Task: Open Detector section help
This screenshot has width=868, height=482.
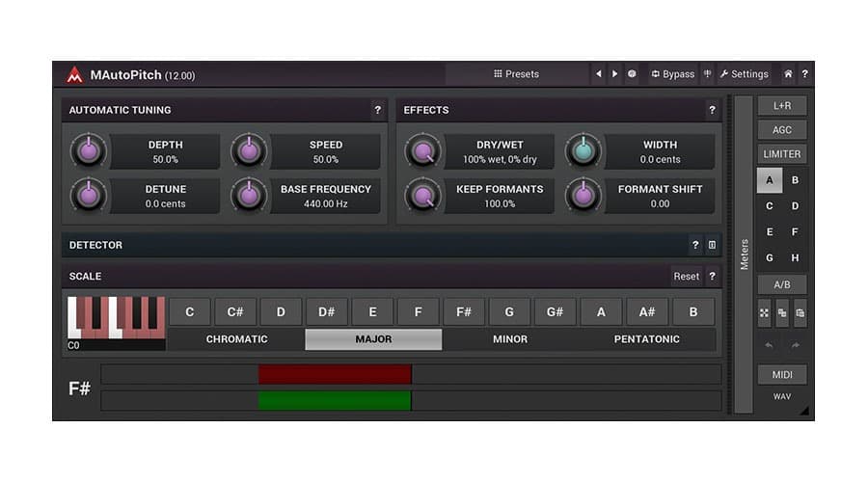Action: pyautogui.click(x=695, y=245)
